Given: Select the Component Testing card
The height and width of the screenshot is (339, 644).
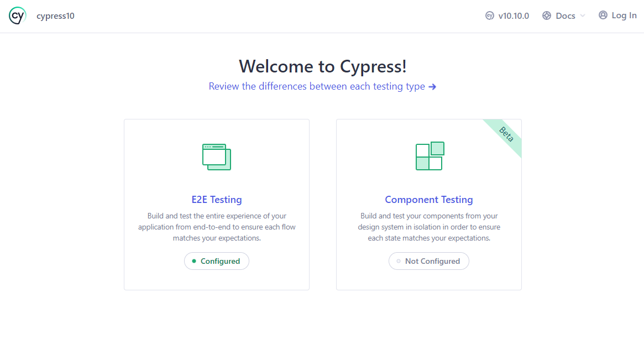Looking at the screenshot, I should (x=429, y=205).
